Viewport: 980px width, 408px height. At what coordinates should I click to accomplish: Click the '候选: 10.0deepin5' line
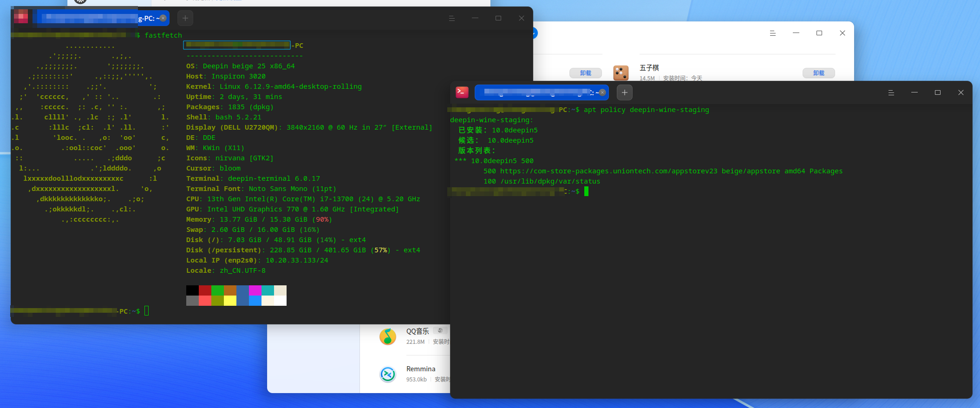(x=496, y=140)
